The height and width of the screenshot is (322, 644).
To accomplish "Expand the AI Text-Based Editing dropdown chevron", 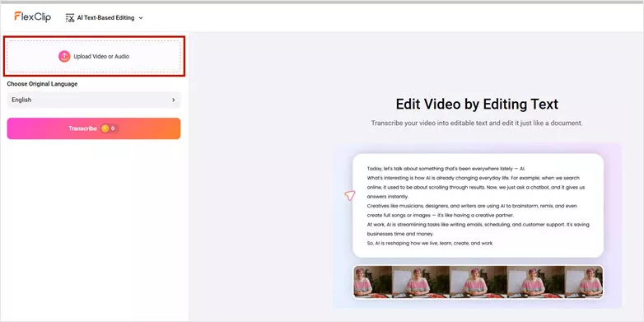I will click(141, 18).
